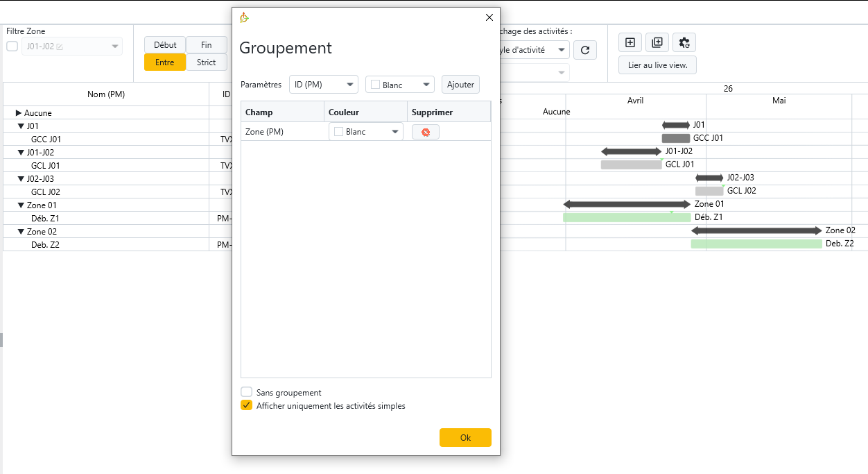This screenshot has width=868, height=474.
Task: Collapse the Zone 01 tree group
Action: (x=21, y=205)
